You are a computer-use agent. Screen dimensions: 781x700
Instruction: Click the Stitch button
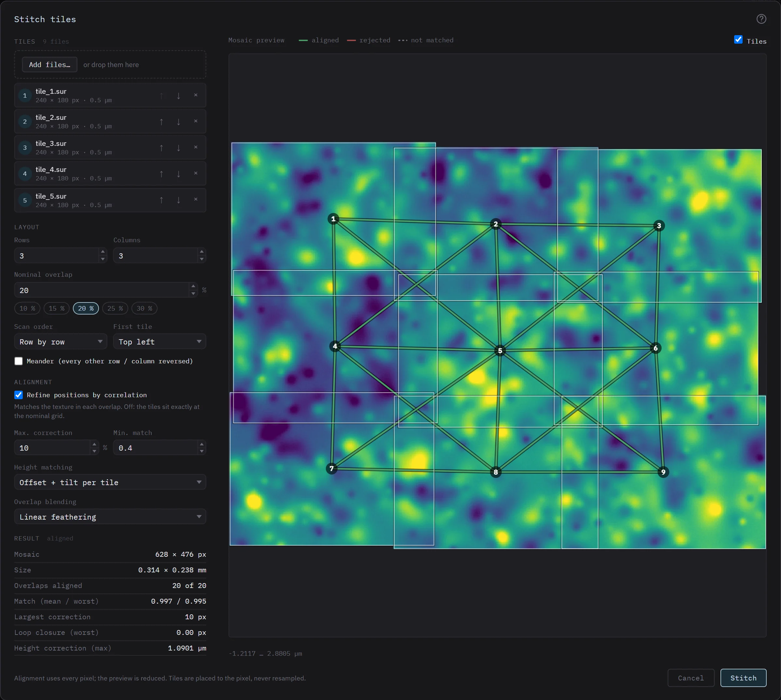[x=743, y=678]
